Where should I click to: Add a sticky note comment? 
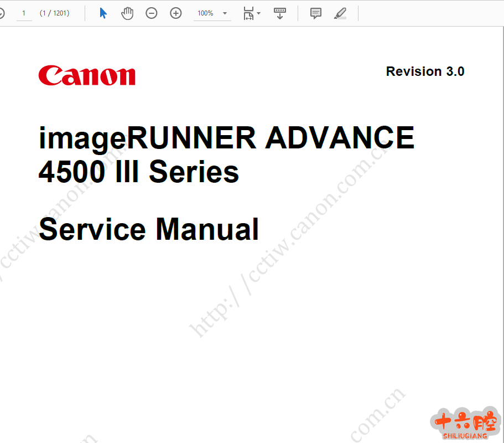pos(316,13)
